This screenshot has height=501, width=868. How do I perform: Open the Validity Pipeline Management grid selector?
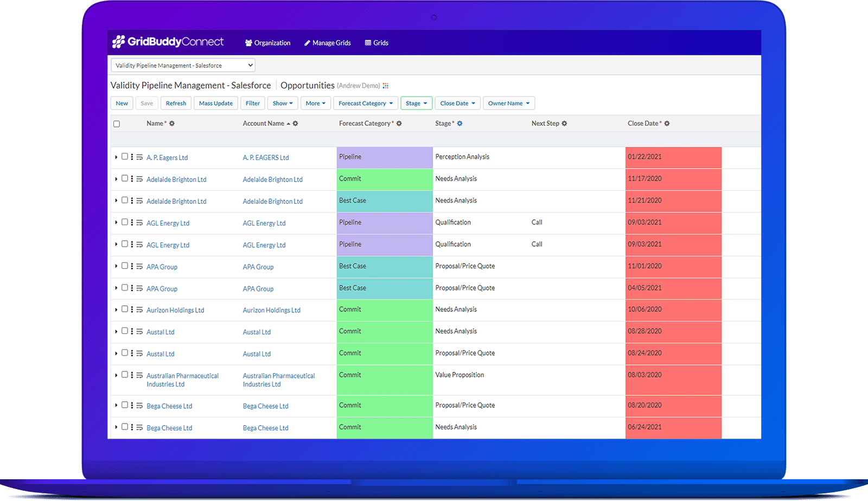183,66
